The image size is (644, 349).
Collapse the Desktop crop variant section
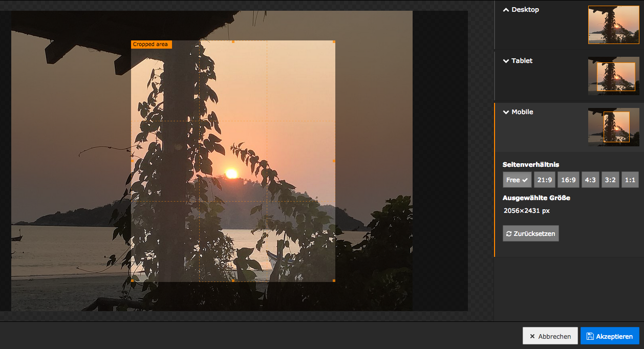pos(521,10)
